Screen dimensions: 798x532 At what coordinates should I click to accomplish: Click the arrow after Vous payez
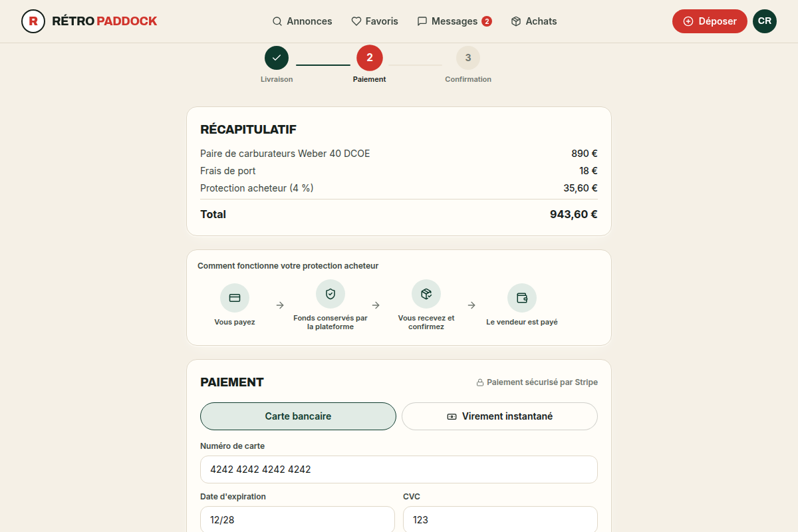coord(280,305)
